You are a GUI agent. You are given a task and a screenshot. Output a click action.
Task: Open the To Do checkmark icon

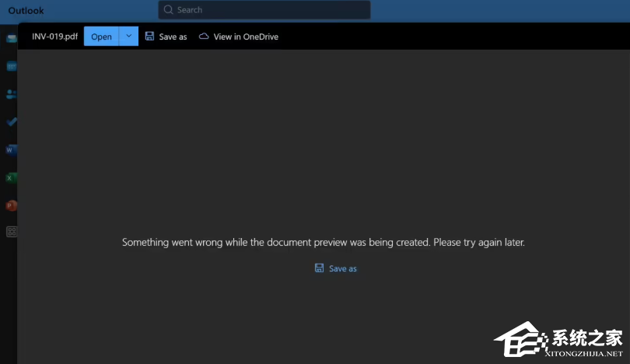[11, 122]
